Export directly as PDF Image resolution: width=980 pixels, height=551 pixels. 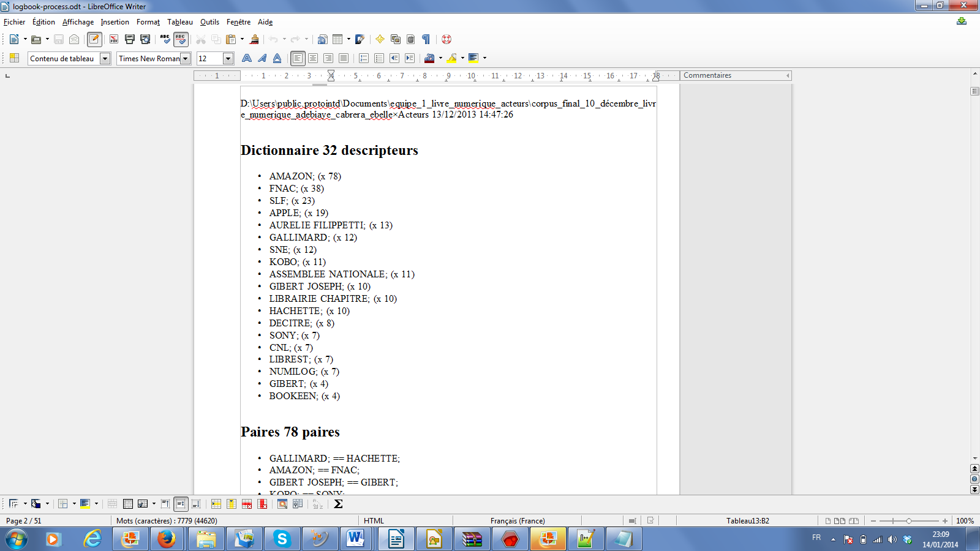pyautogui.click(x=114, y=39)
